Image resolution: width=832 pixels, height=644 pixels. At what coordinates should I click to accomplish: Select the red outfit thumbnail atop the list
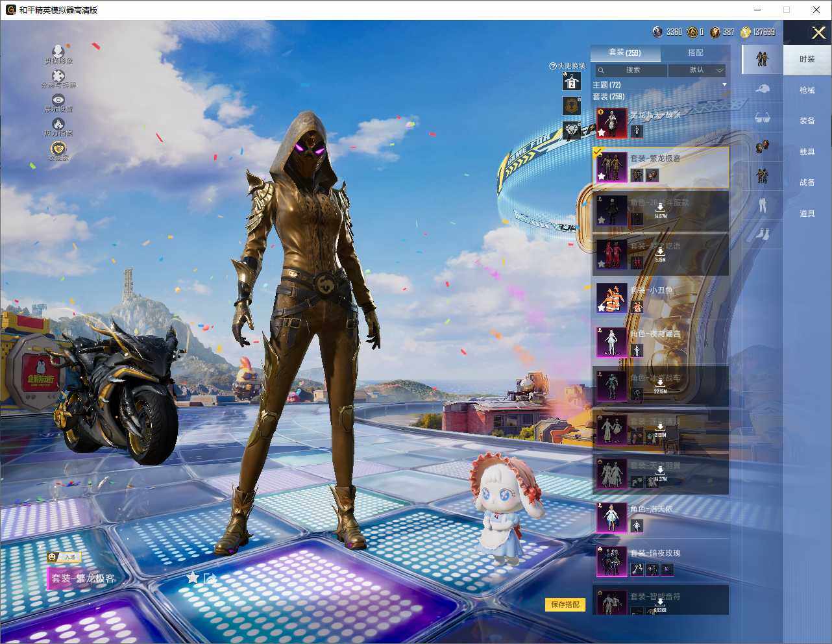pyautogui.click(x=612, y=123)
